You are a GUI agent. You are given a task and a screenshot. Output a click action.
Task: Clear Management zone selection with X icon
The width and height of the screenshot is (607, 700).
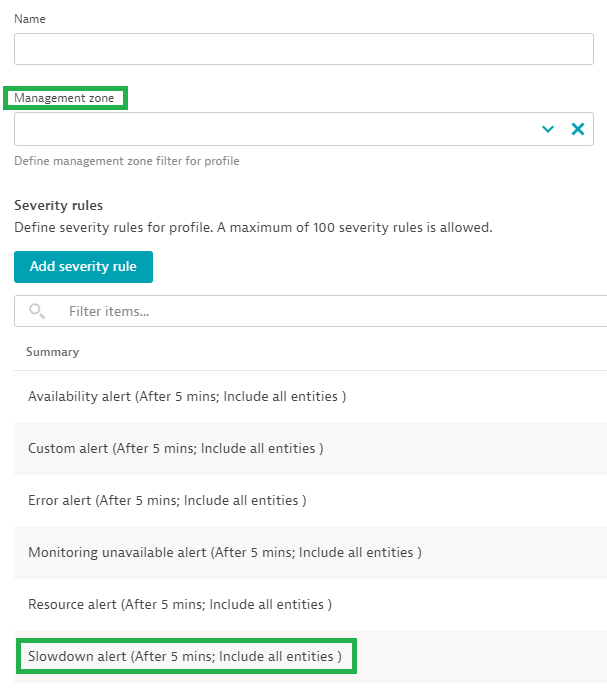(577, 129)
